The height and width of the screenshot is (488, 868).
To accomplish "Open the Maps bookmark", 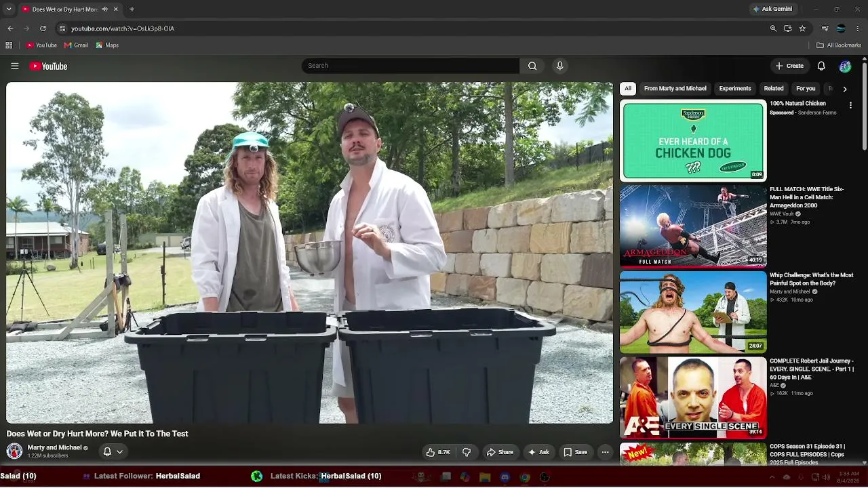I will coord(107,45).
